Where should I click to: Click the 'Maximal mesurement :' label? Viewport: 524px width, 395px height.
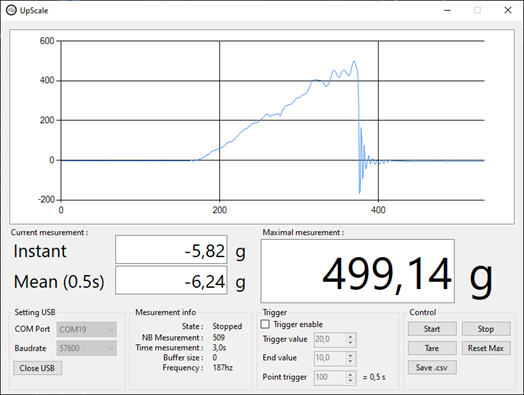coord(303,233)
